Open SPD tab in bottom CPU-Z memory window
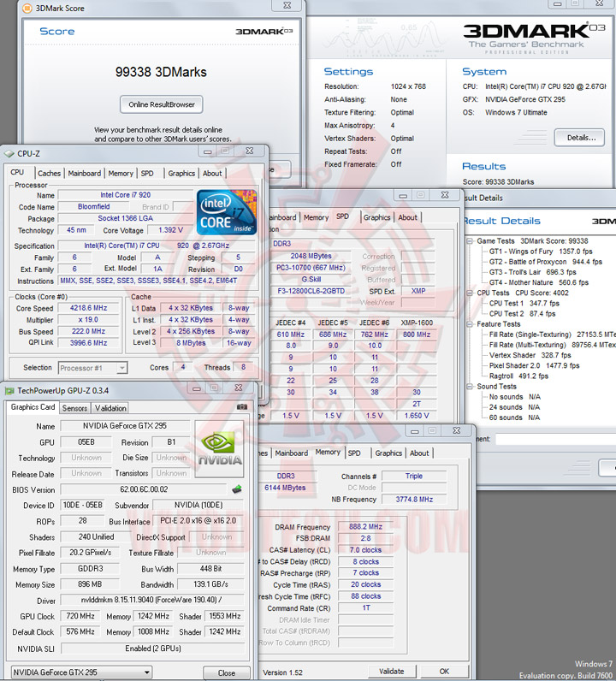 (354, 453)
